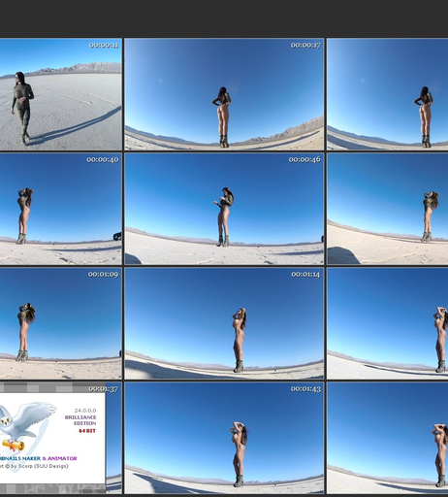Click the Thumbnails Maker & Animator title
Screen dimensions: 448x497
point(38,458)
